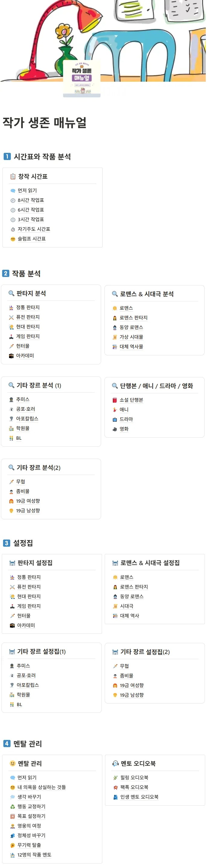Click the ghost icon beside 공포·호러 in 기타 장르 분석 (1)
This screenshot has width=207, height=868.
(11, 409)
